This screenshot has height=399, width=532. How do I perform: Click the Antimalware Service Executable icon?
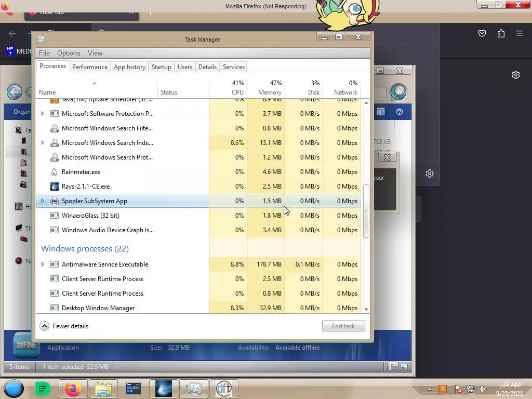click(54, 264)
